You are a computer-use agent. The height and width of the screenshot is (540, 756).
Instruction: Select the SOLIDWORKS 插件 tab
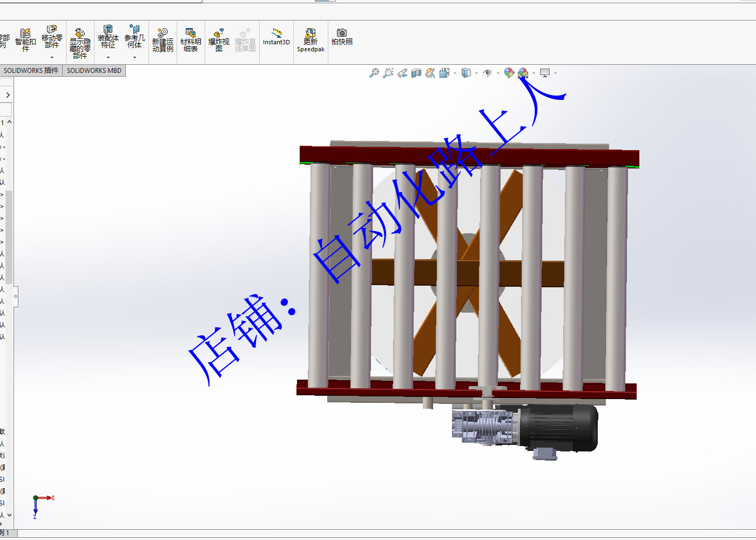pos(31,70)
